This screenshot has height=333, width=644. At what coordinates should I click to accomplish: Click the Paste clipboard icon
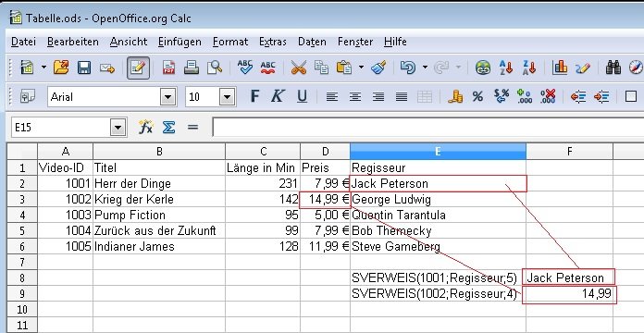pos(344,67)
